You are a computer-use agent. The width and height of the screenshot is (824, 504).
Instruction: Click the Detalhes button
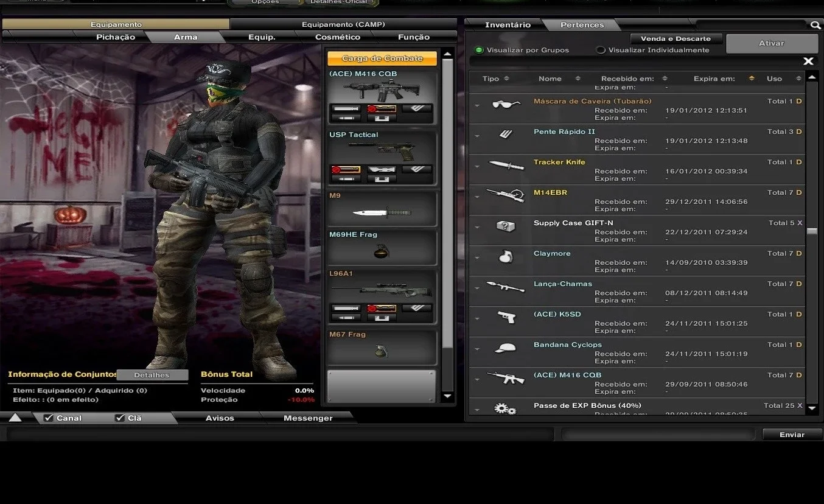[x=152, y=375]
